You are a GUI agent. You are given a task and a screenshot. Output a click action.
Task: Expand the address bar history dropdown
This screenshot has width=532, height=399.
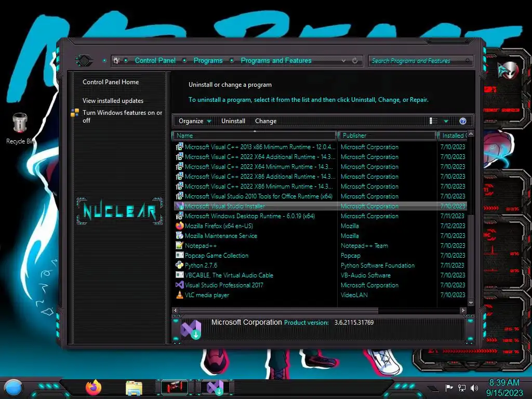pos(343,61)
